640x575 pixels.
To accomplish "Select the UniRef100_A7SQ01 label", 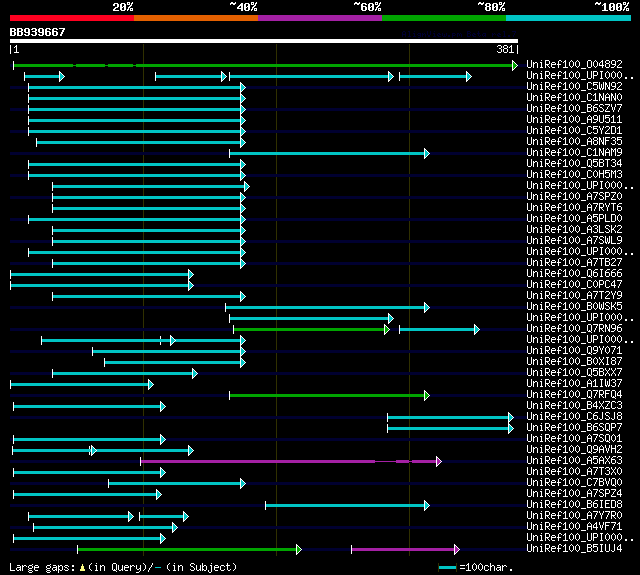I will 574,439.
